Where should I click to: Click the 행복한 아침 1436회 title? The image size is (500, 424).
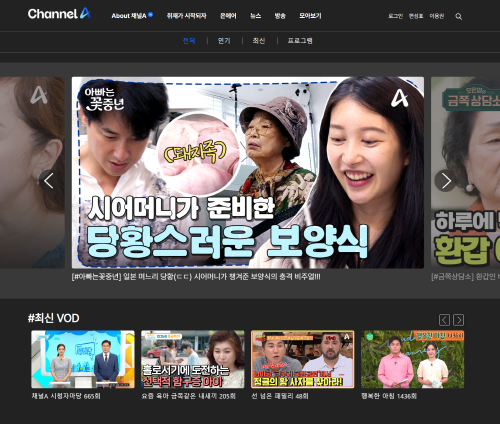click(x=389, y=396)
